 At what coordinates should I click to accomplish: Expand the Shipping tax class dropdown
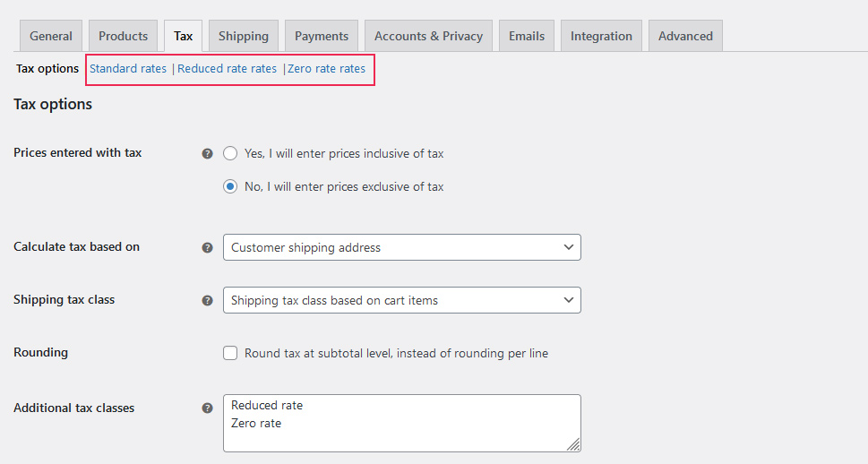click(x=401, y=300)
